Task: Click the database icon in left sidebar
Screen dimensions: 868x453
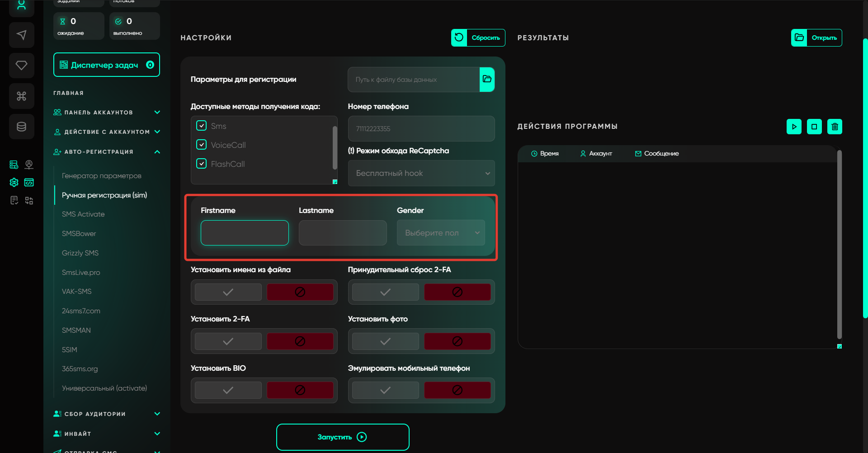Action: tap(21, 127)
